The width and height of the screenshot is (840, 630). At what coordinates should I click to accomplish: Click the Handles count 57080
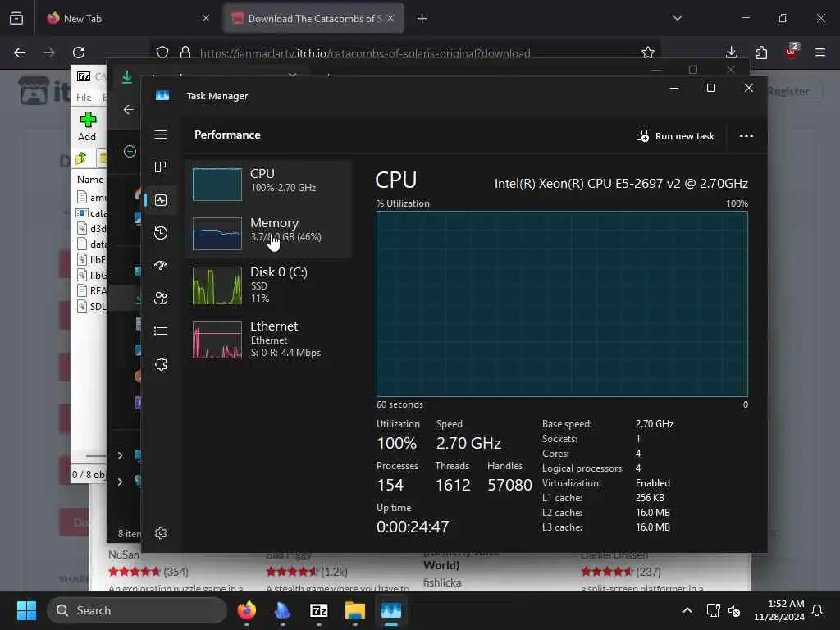(x=509, y=485)
